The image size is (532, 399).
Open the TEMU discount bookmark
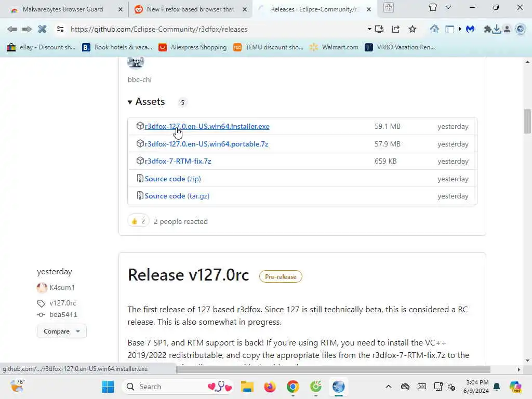click(269, 47)
